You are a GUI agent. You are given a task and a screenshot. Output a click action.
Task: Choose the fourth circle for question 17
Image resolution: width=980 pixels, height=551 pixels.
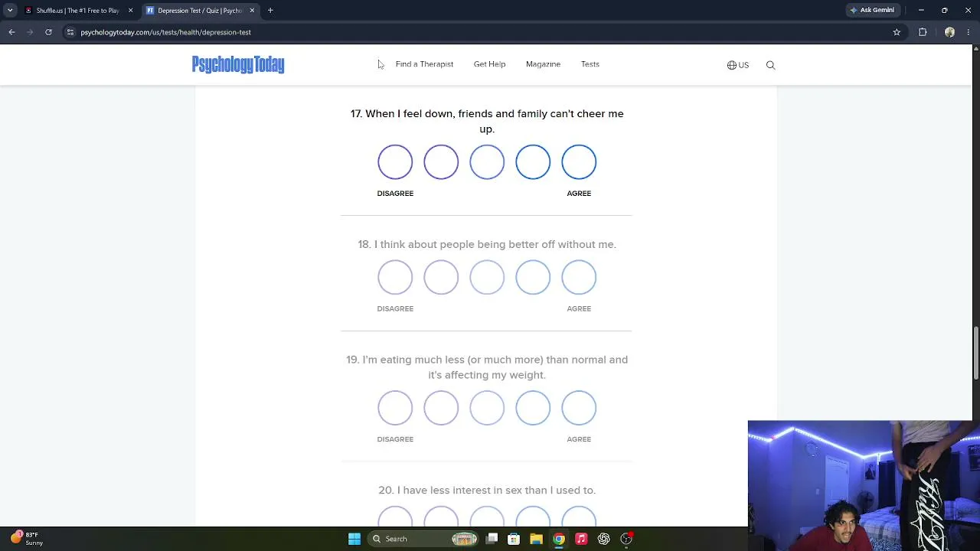[x=533, y=162]
